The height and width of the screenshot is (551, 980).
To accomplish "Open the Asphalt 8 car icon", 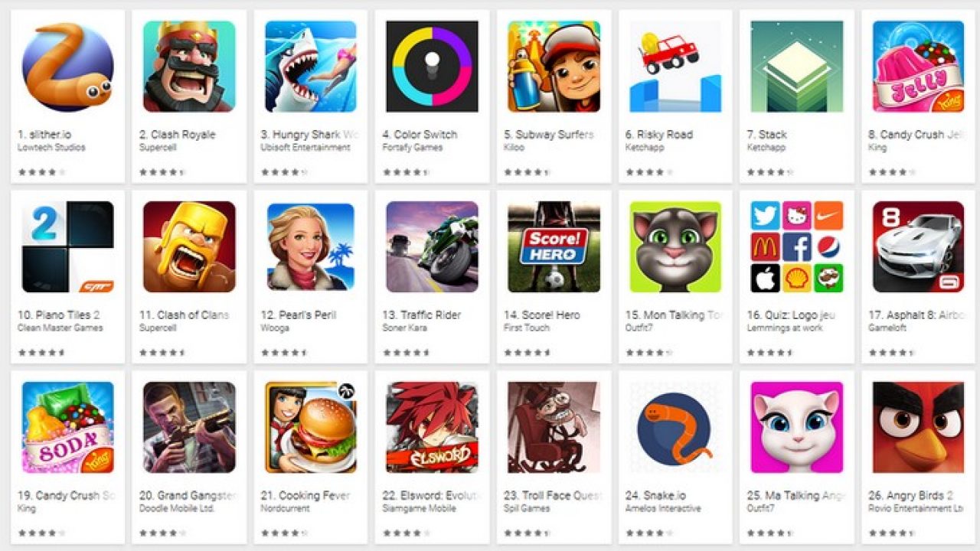I will 919,247.
